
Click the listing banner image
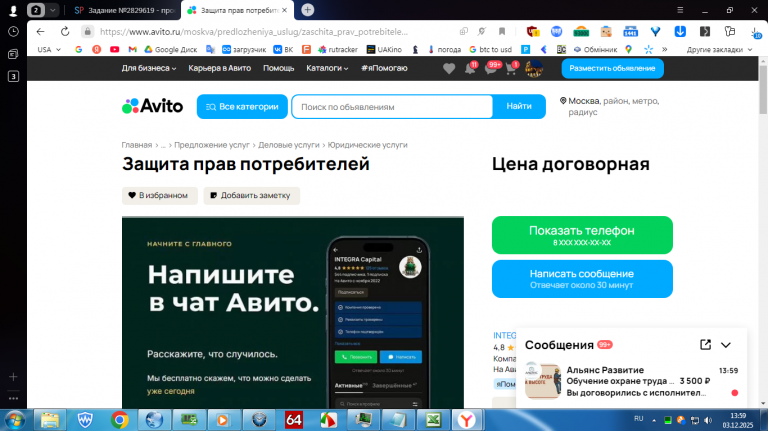point(292,312)
